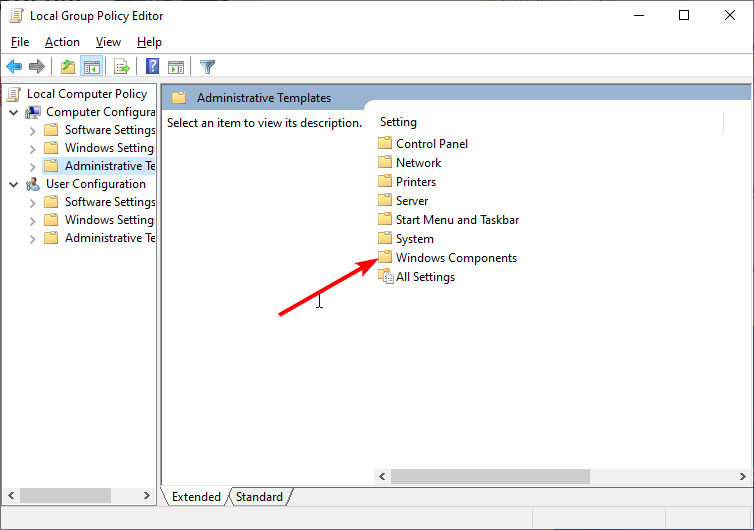Click the Back arrow toolbar icon
The image size is (754, 530).
click(x=14, y=66)
